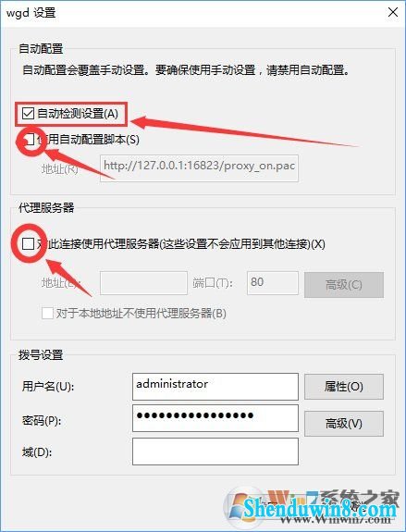The width and height of the screenshot is (406, 532).
Task: Click the 代理服务器 group heading
Action: click(46, 207)
